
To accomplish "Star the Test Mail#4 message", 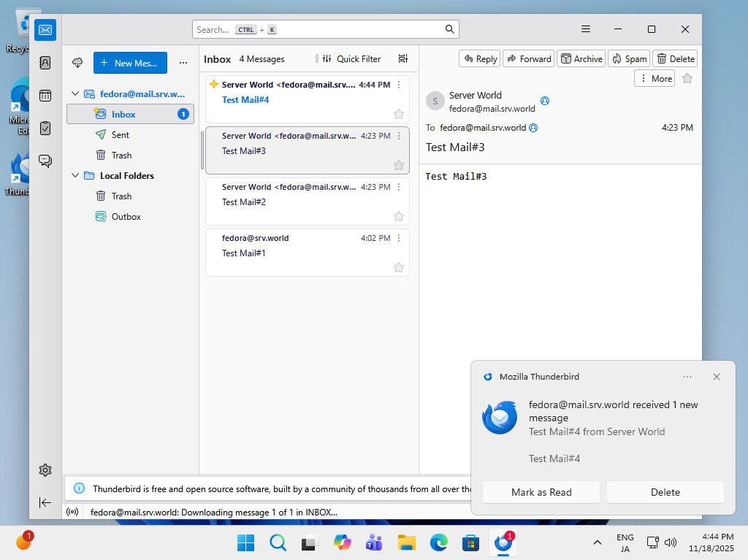I will 399,114.
